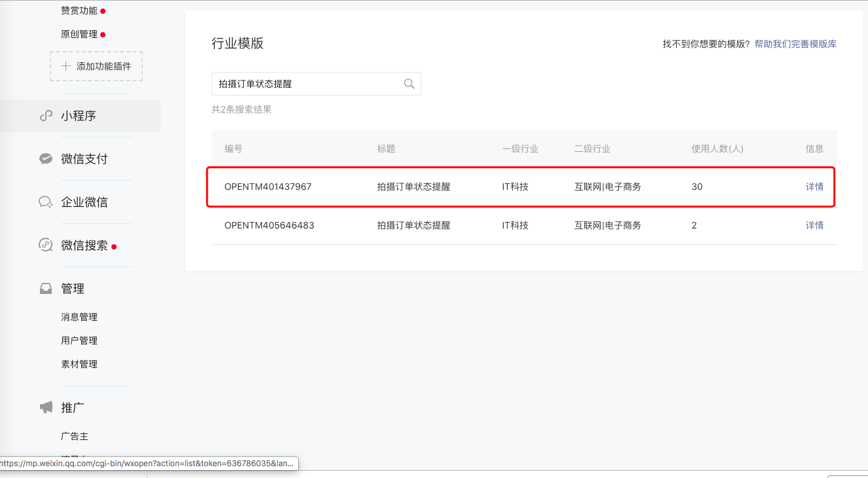
Task: Click the plus icon on 添加功能插件
Action: click(66, 65)
